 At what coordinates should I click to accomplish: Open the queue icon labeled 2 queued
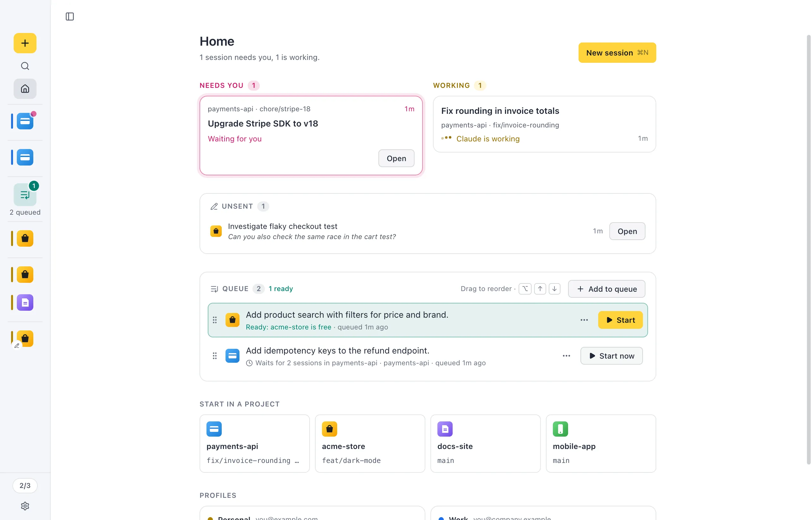25,195
